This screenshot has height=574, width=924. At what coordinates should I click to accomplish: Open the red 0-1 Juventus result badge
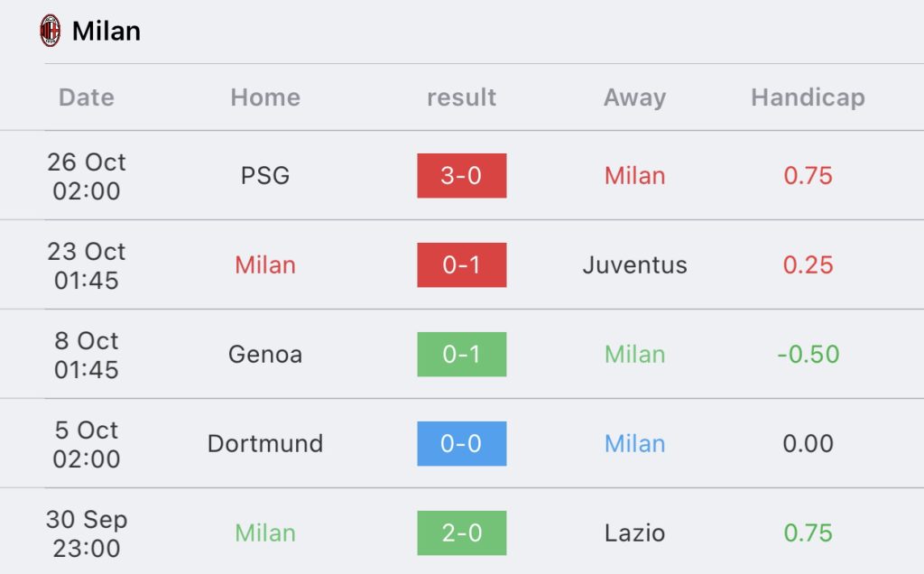pos(461,265)
